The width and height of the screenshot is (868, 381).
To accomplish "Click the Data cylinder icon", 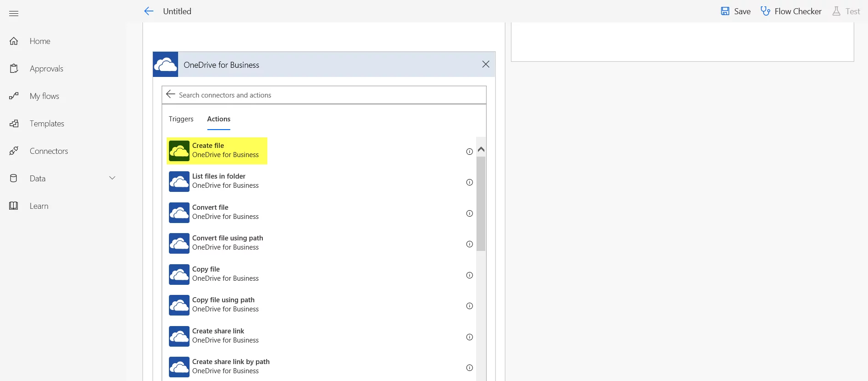I will tap(14, 178).
